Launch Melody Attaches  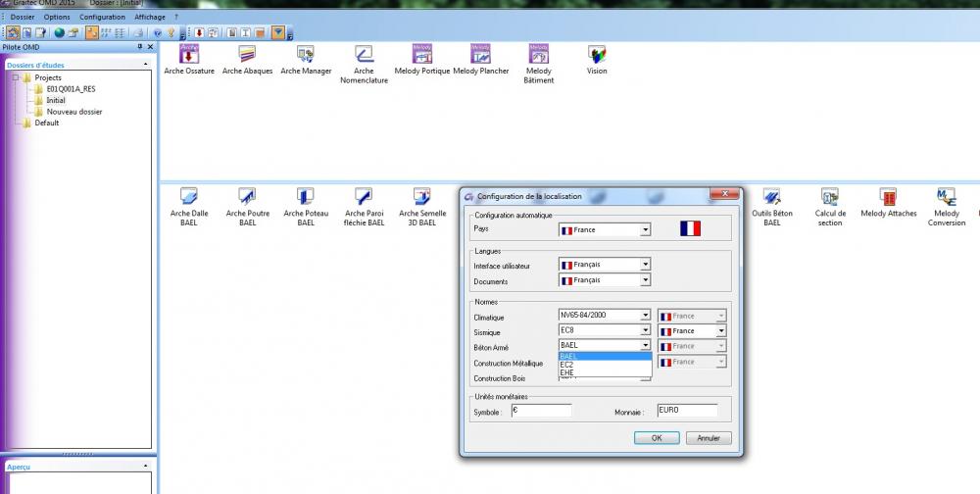pyautogui.click(x=888, y=203)
